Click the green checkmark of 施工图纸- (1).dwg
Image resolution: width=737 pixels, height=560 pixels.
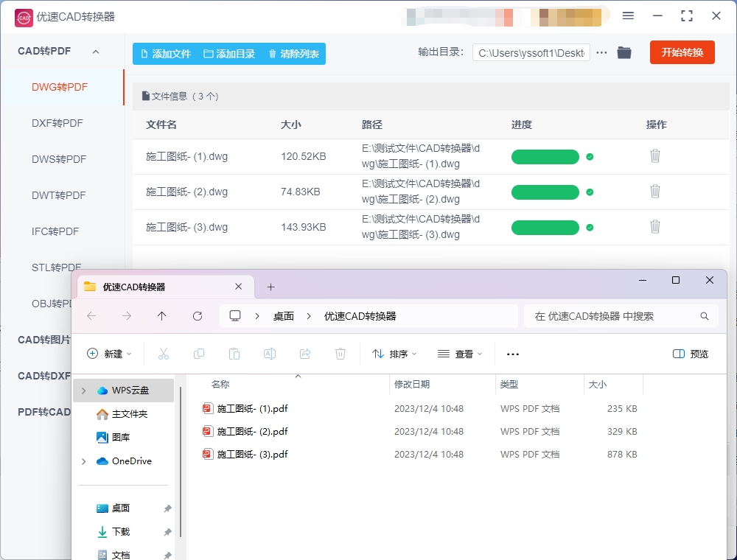pyautogui.click(x=590, y=157)
